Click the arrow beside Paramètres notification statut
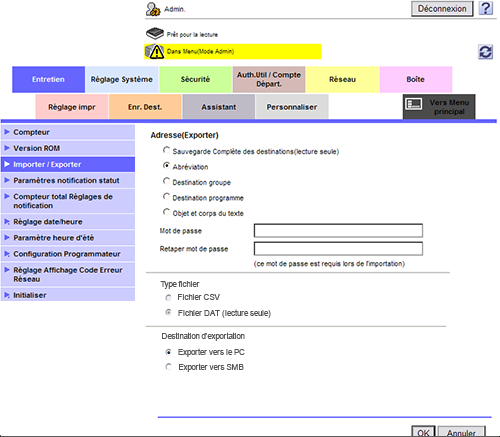This screenshot has width=500, height=437. tap(7, 180)
